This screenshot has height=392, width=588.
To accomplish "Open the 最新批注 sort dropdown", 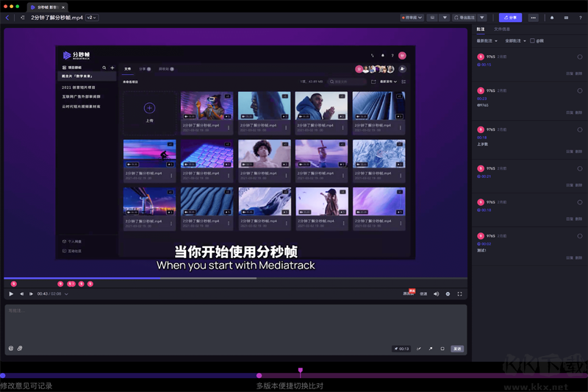I will point(487,41).
